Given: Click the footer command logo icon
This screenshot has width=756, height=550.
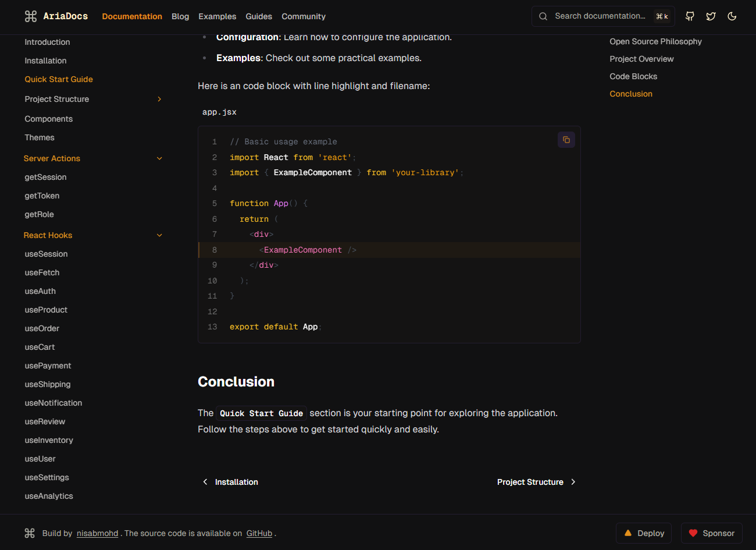Looking at the screenshot, I should coord(30,533).
